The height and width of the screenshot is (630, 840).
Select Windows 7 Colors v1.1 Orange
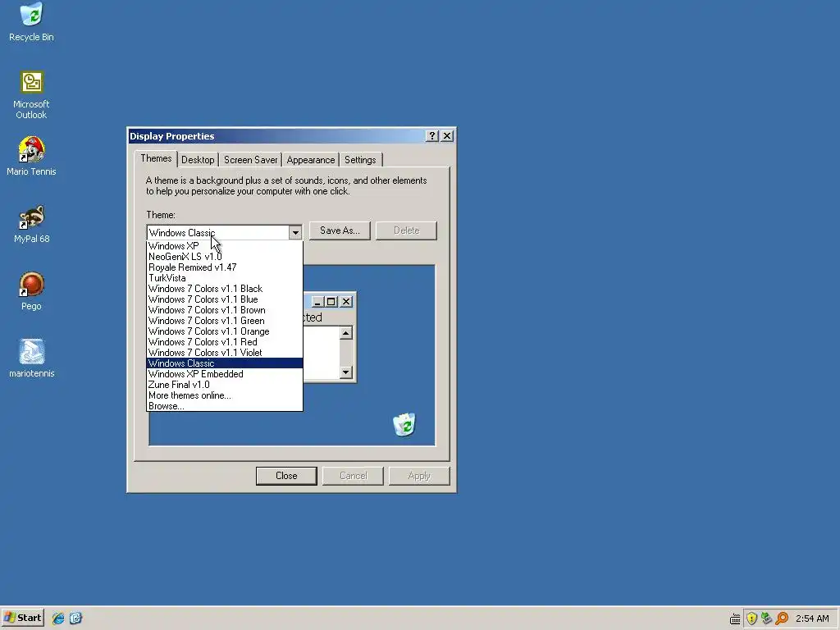tap(225, 331)
